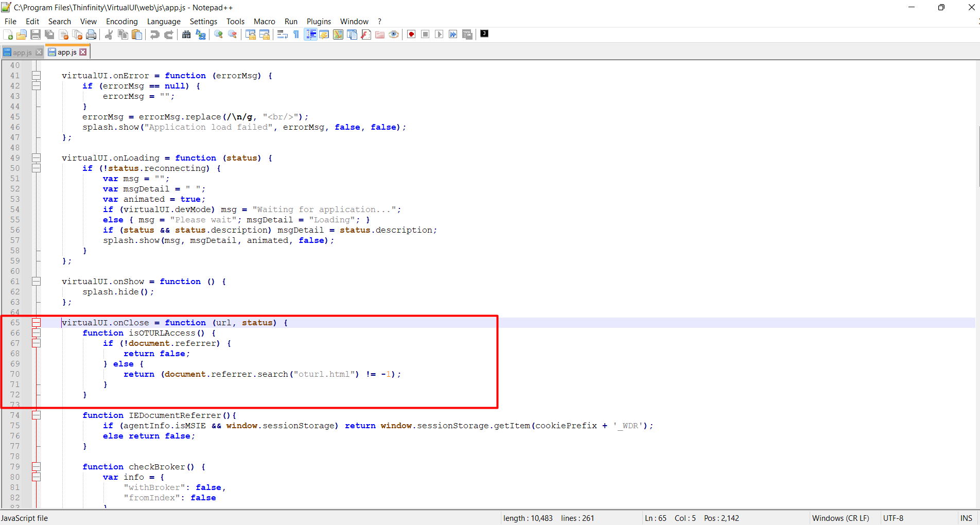Viewport: 980px width, 525px height.
Task: Collapse the IEDocumentReferrer fold at line 74
Action: pos(37,415)
